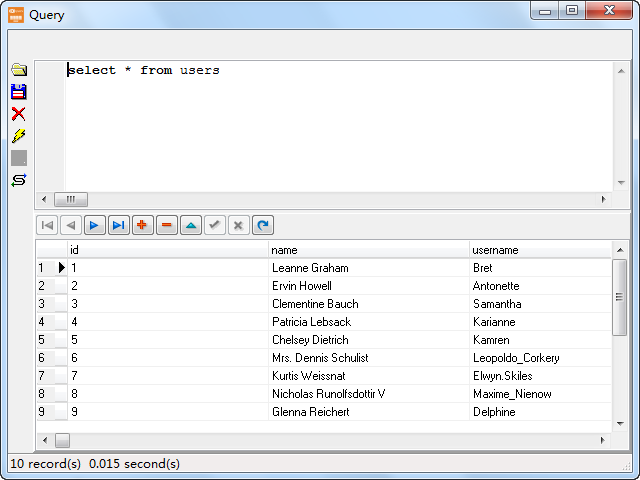Select the Ervin Howell name cell
Image resolution: width=640 pixels, height=480 pixels.
[368, 286]
